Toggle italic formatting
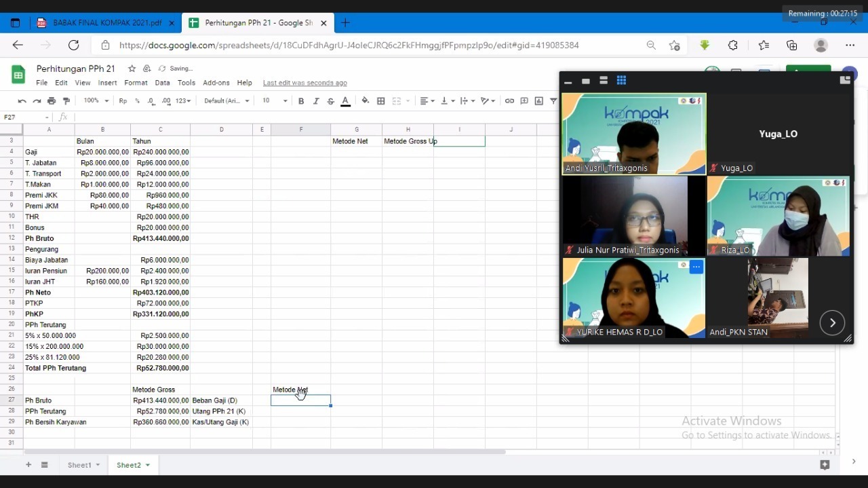The height and width of the screenshot is (488, 868). point(316,101)
